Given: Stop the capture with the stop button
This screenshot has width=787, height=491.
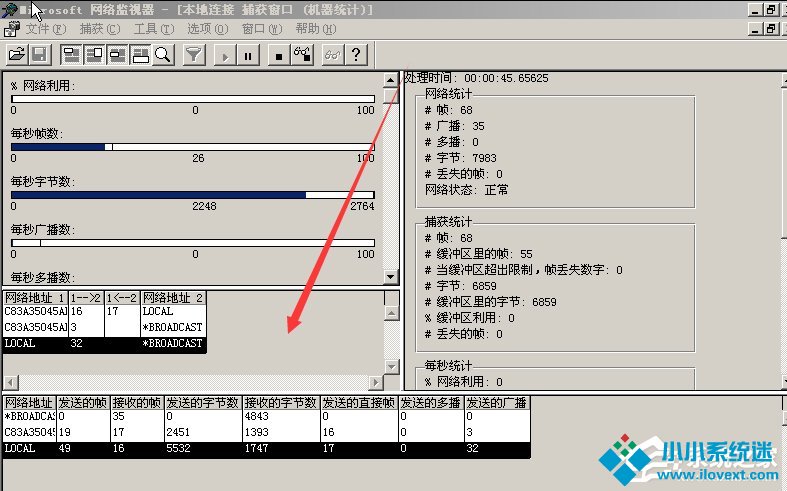Looking at the screenshot, I should point(278,54).
